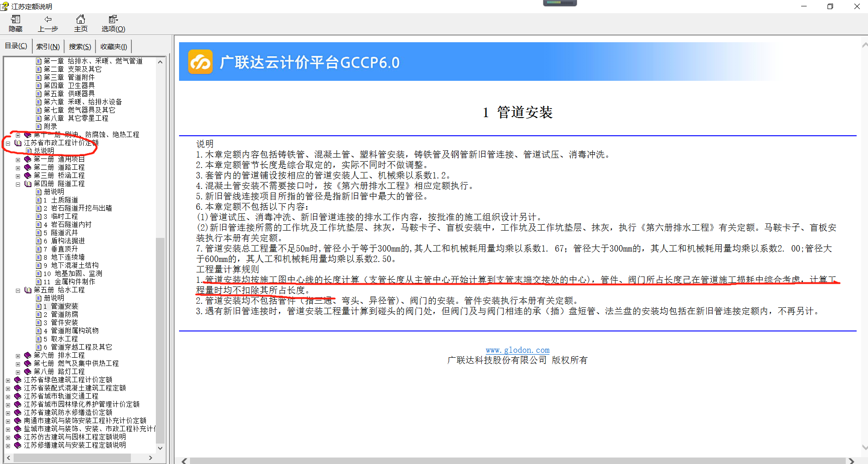Viewport: 868px width, 464px height.
Task: Click page icon of 附录
Action: point(39,127)
